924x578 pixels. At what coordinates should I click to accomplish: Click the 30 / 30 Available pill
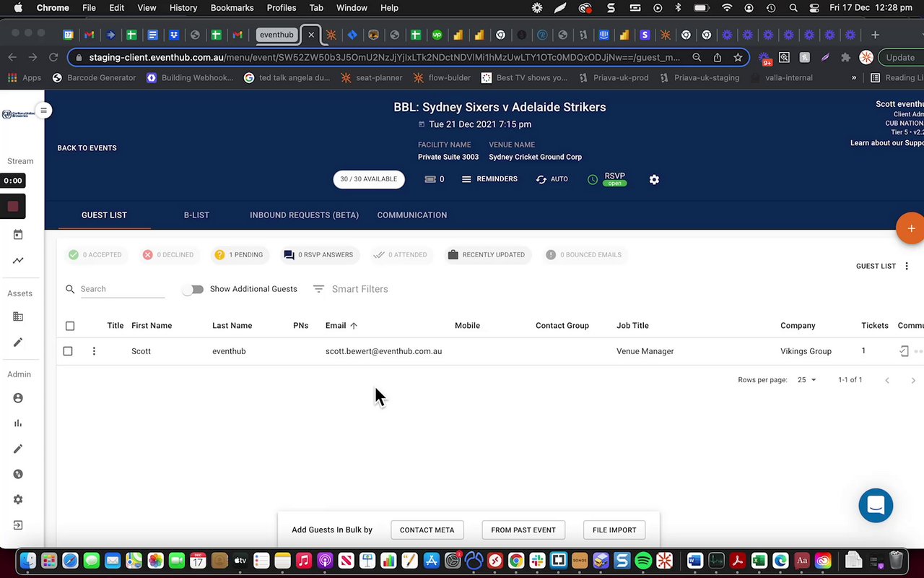[369, 179]
